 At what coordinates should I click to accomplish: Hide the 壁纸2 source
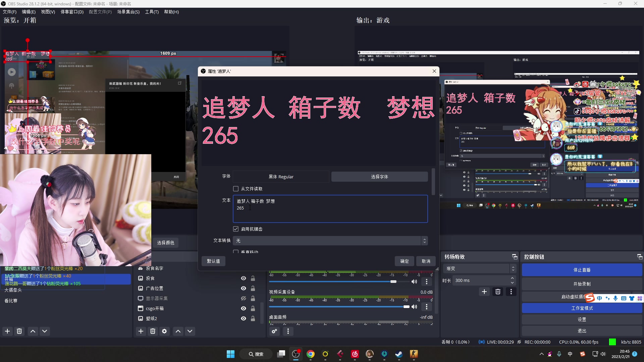(244, 318)
